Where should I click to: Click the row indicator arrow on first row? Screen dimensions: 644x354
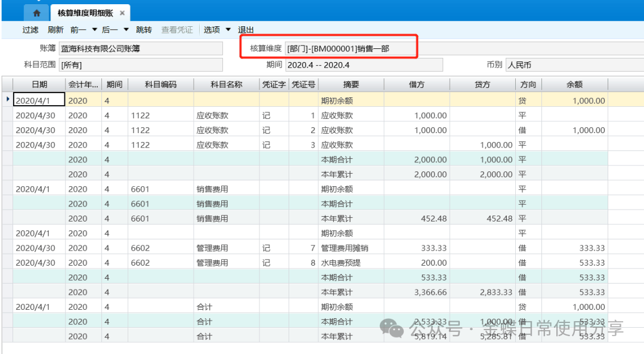(7, 100)
